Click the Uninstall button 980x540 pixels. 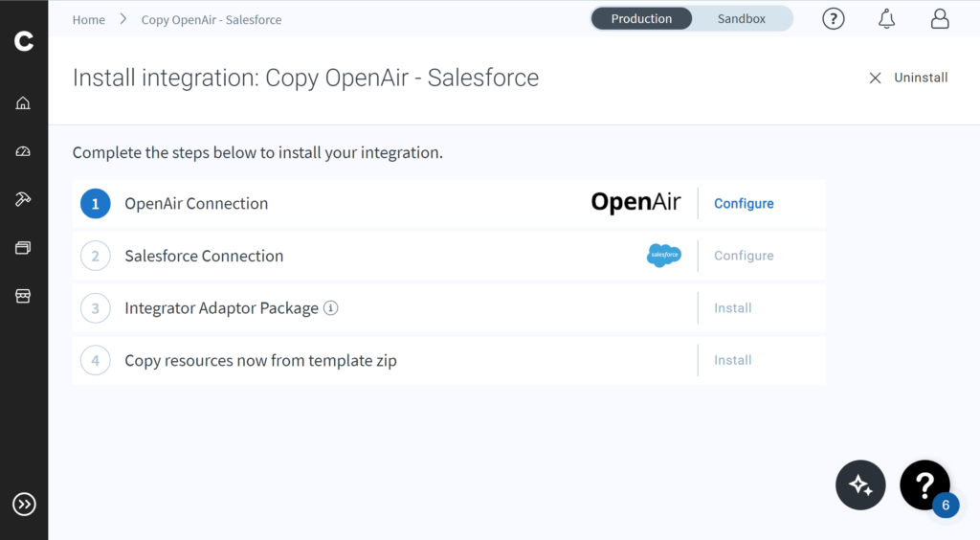(x=921, y=78)
